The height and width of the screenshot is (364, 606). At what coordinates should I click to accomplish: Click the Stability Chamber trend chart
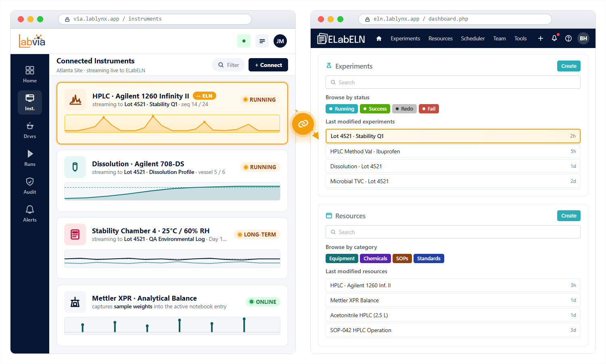click(172, 259)
